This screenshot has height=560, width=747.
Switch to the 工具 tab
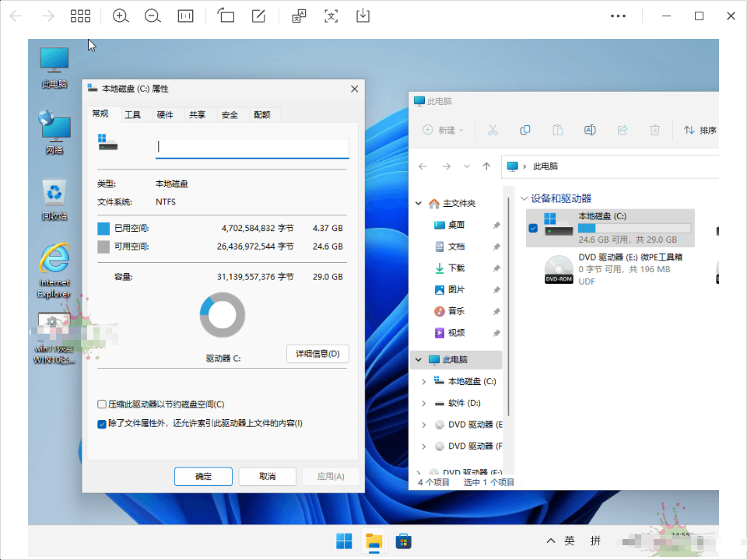[x=132, y=115]
